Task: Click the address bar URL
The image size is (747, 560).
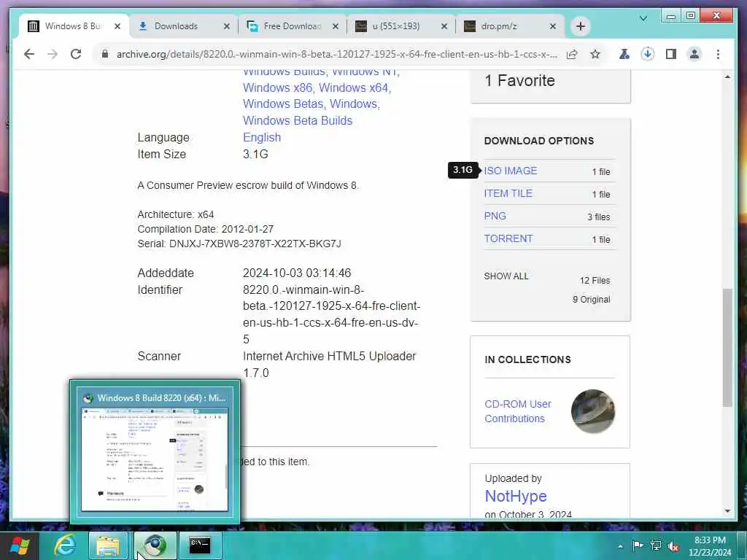Action: click(x=337, y=54)
